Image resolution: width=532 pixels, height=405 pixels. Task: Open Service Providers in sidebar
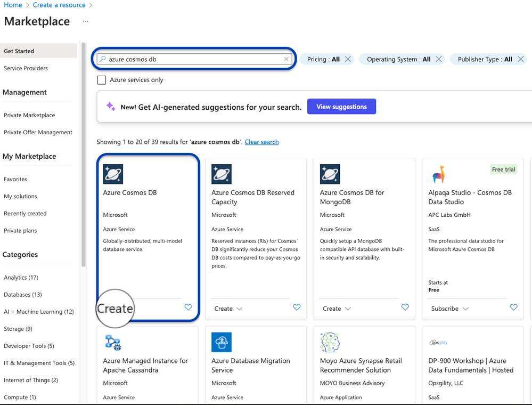click(x=26, y=68)
